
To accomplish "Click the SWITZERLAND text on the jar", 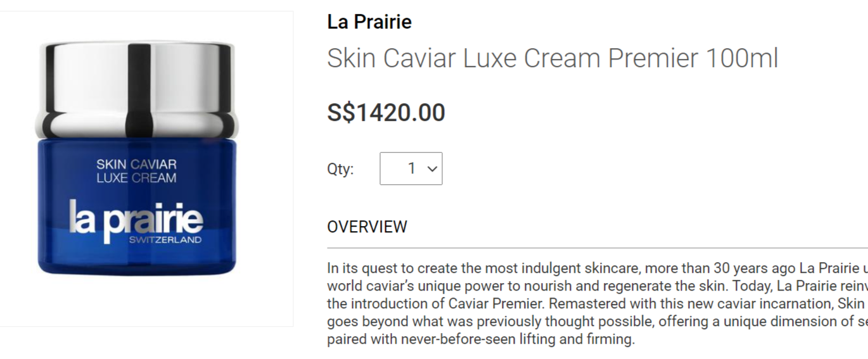I will pyautogui.click(x=165, y=240).
